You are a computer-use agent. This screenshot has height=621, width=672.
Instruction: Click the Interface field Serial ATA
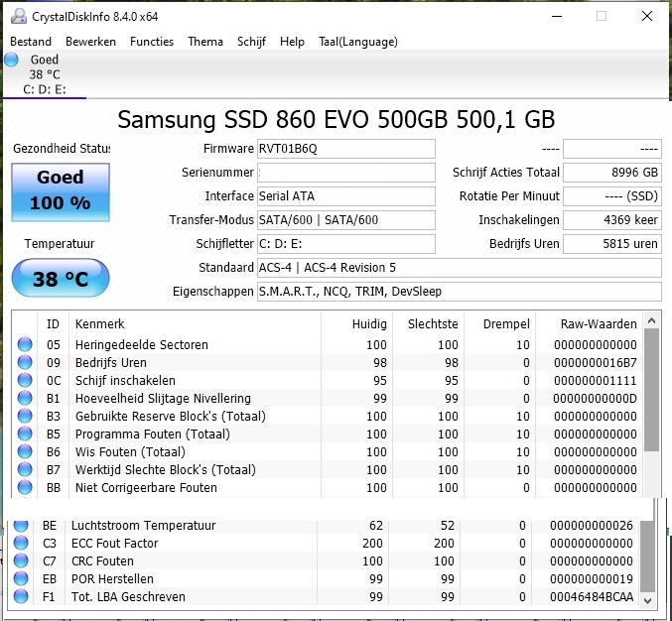coord(345,196)
